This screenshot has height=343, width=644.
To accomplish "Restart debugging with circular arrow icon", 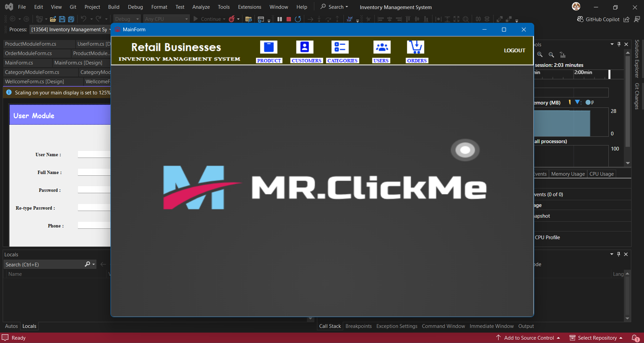I will point(298,19).
